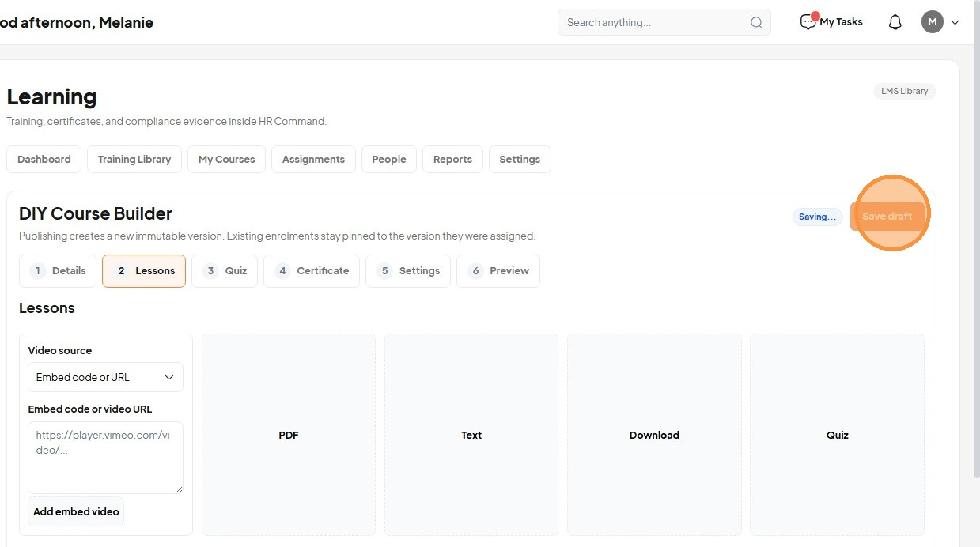
Task: Open step 3 Quiz
Action: coord(225,270)
